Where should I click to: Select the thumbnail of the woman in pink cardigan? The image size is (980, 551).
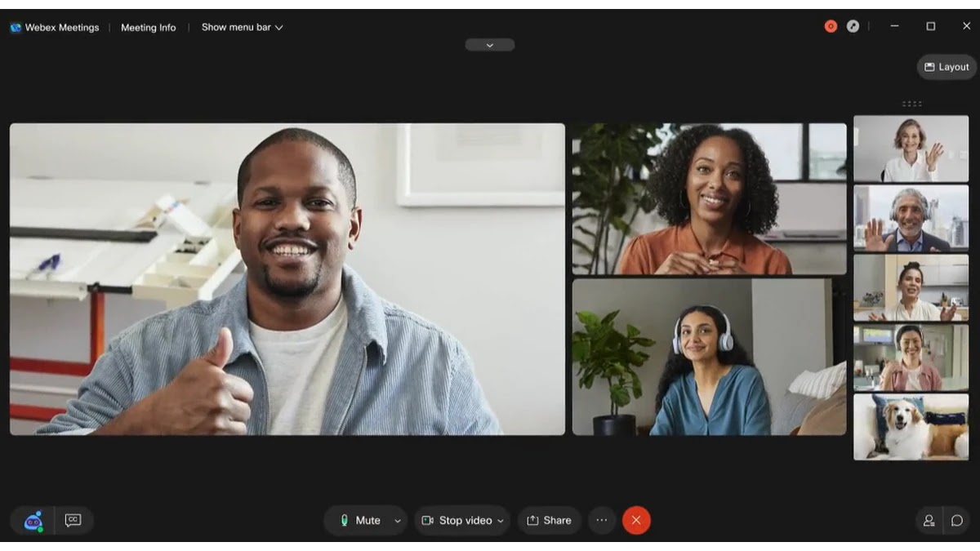coord(911,358)
